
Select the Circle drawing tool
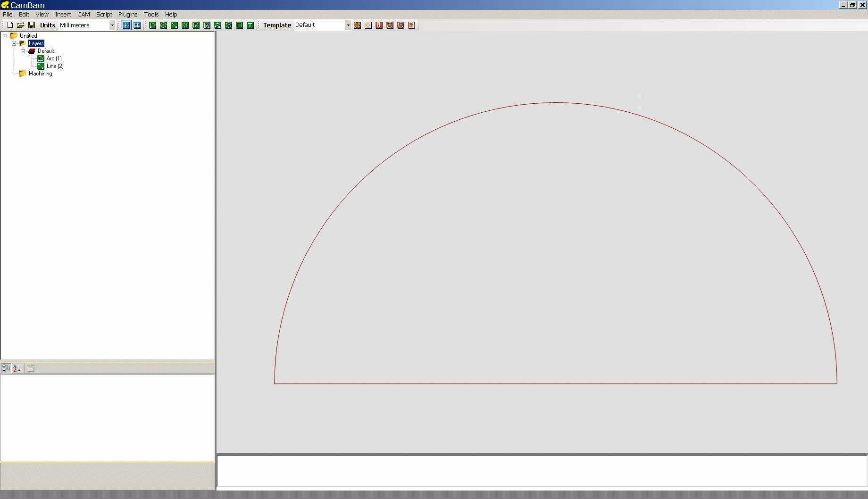(x=164, y=25)
